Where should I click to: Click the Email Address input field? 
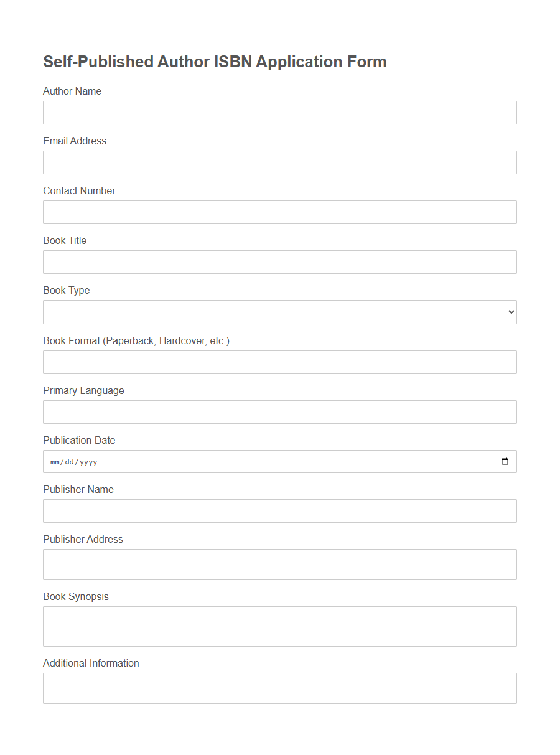279,162
